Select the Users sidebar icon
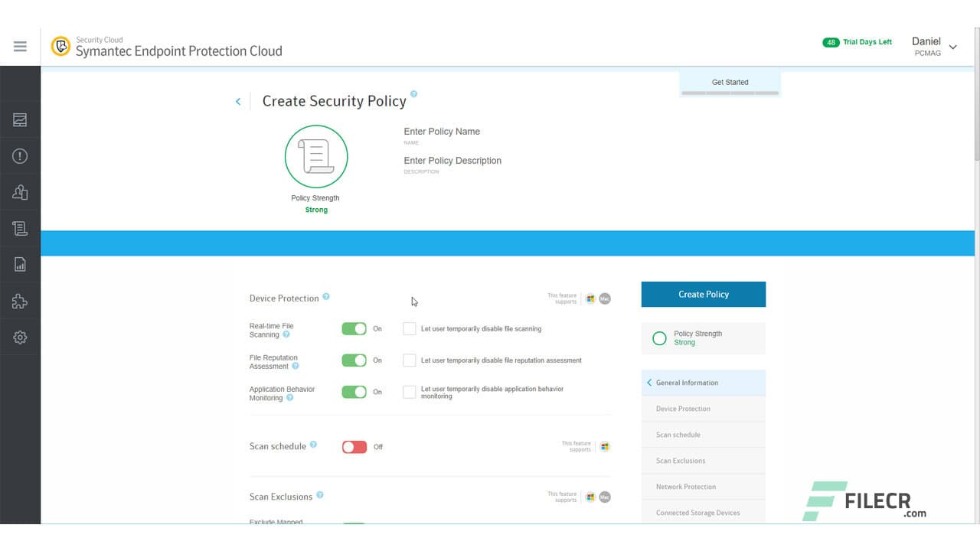This screenshot has height=551, width=980. 20,191
